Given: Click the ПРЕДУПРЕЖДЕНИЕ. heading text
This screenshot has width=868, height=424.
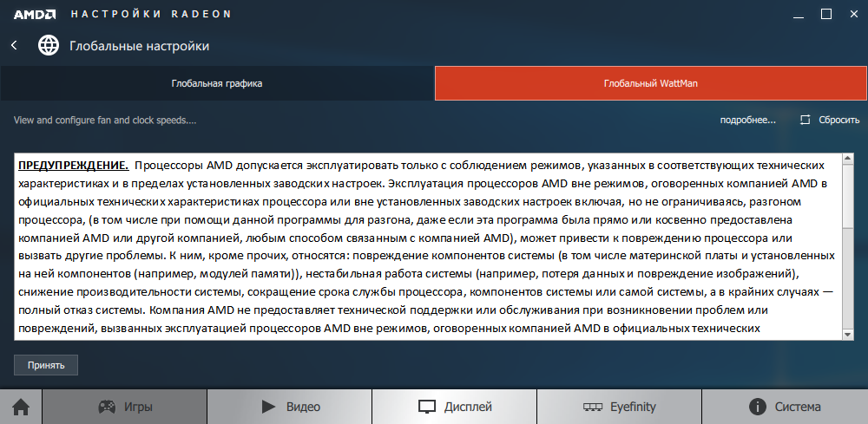Looking at the screenshot, I should [74, 165].
